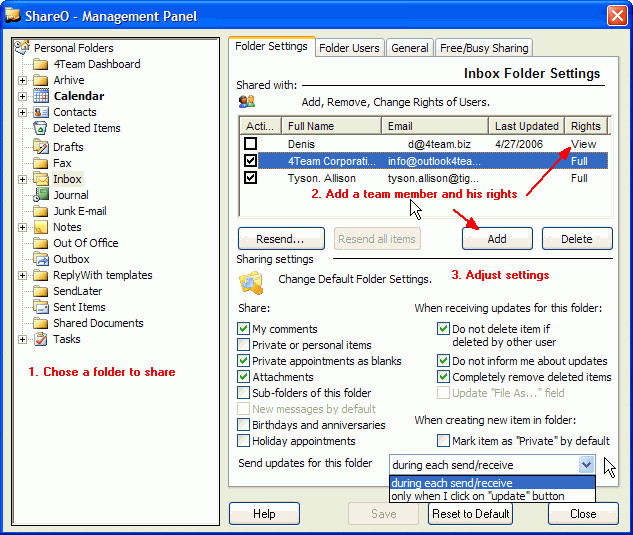Select the Shared Documents folder icon
Screen dimensions: 633x535
40,323
